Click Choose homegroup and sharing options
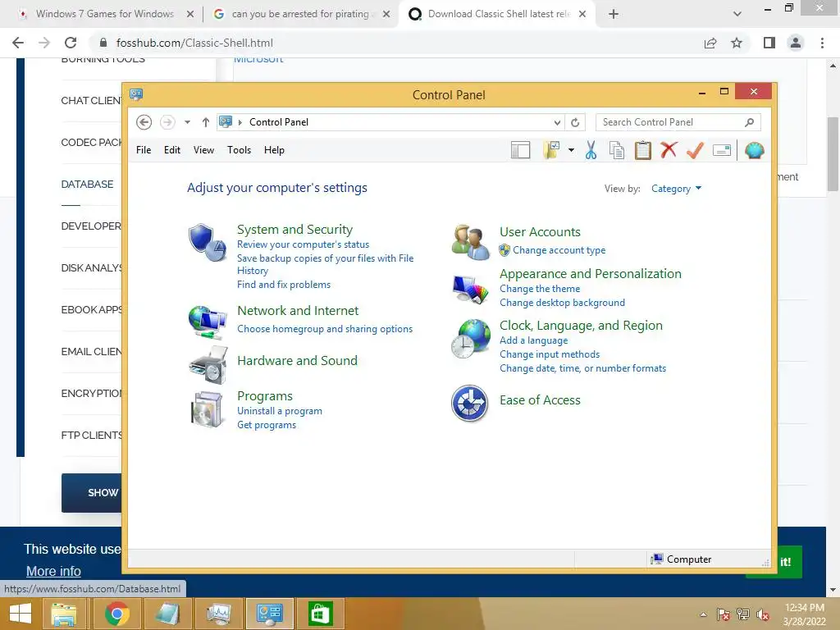Viewport: 840px width, 630px height. [325, 329]
